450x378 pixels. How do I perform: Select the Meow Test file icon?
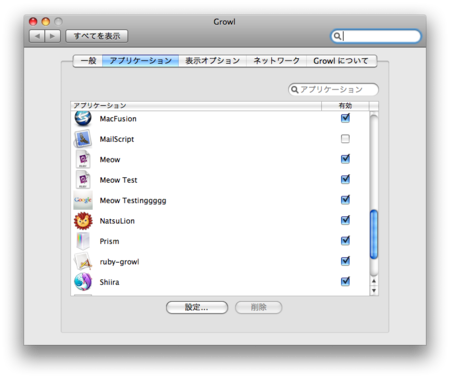[x=83, y=180]
